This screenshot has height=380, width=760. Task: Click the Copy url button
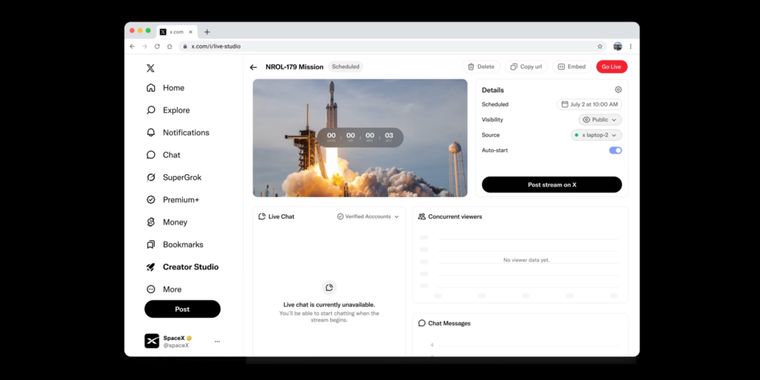[526, 67]
